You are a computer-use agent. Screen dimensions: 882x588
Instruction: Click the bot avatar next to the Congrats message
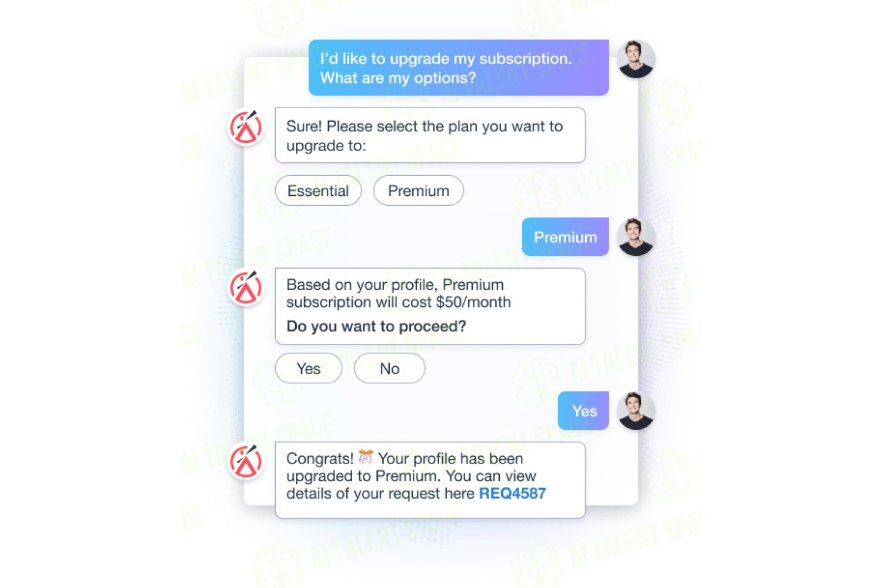[246, 462]
